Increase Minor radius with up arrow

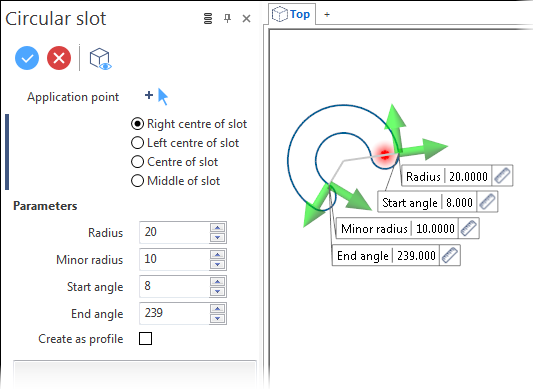218,254
